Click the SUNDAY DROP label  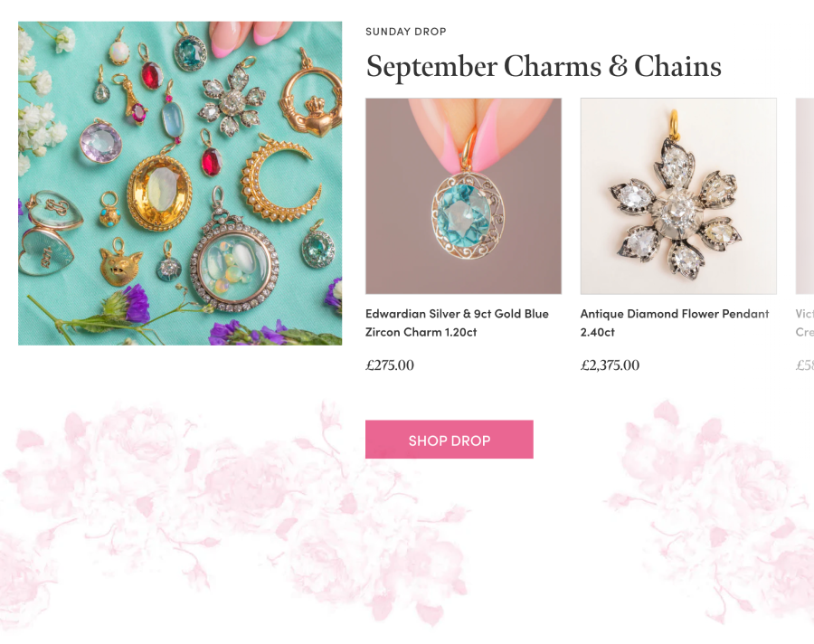point(405,32)
